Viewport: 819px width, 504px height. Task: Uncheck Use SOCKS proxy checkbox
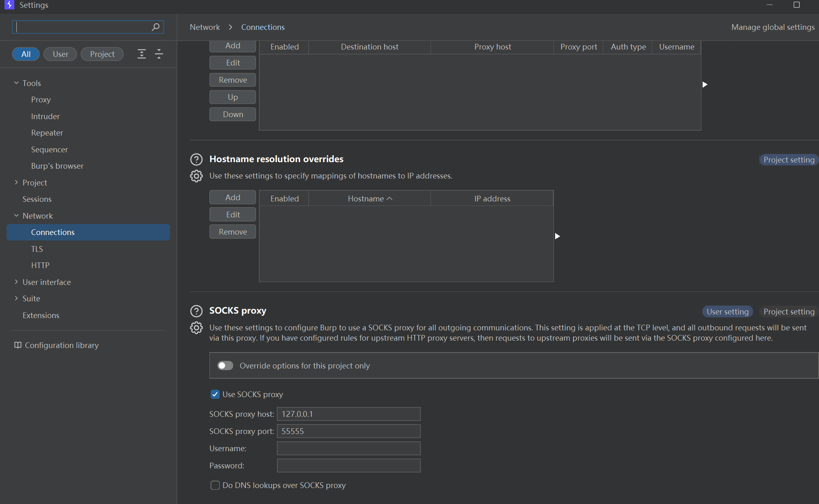215,394
